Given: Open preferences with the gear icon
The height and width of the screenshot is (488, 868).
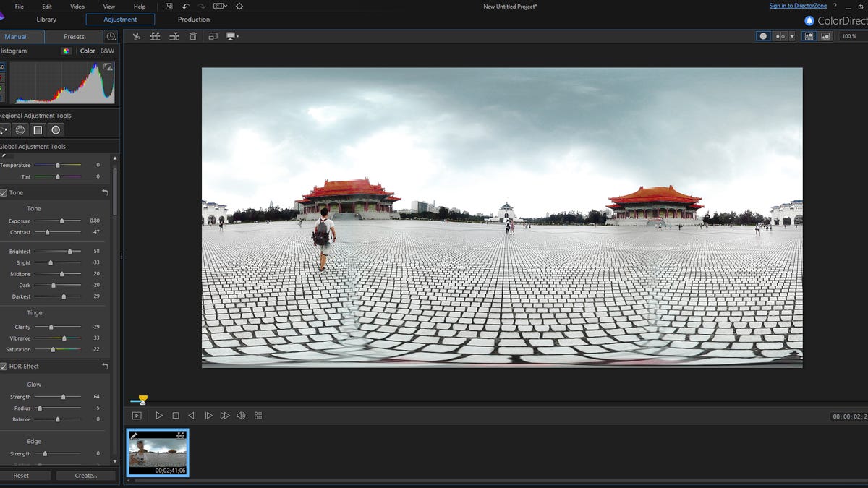Looking at the screenshot, I should [239, 6].
